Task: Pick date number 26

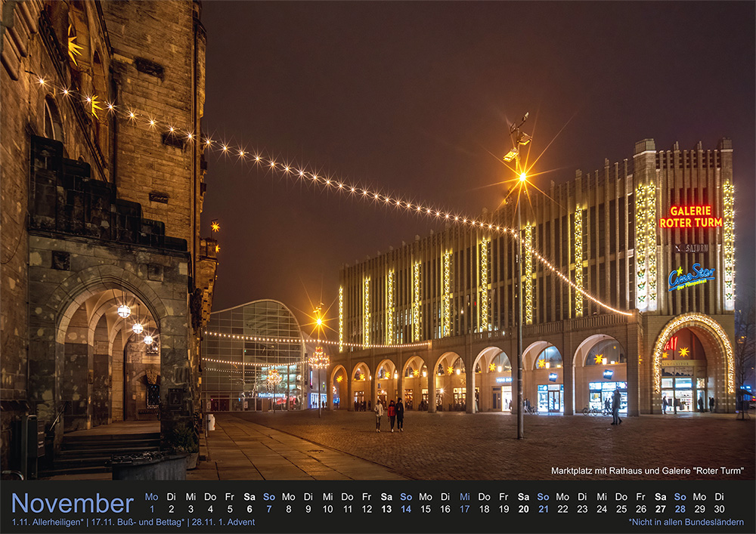Action: pyautogui.click(x=641, y=509)
